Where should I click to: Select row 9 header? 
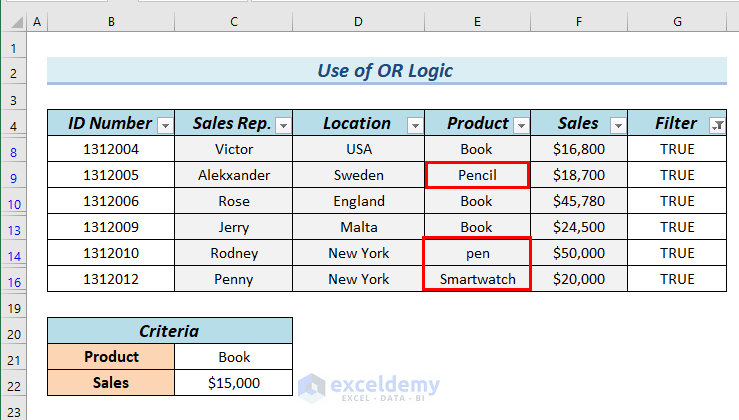coord(14,176)
